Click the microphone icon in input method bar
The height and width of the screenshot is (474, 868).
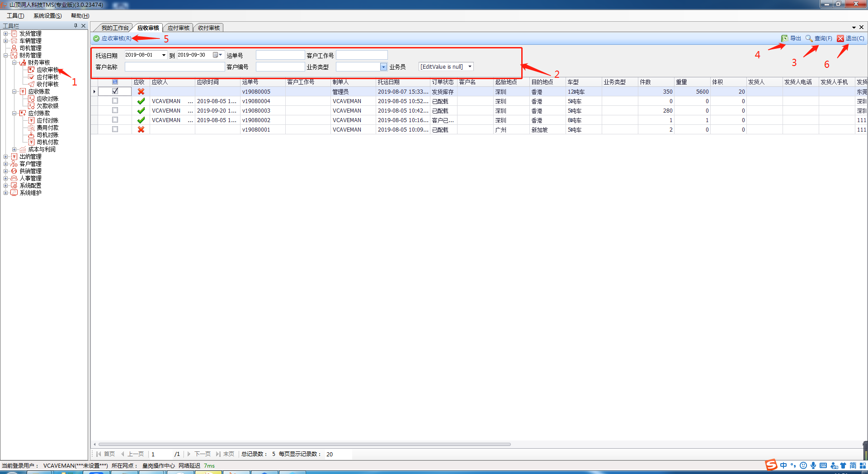813,465
